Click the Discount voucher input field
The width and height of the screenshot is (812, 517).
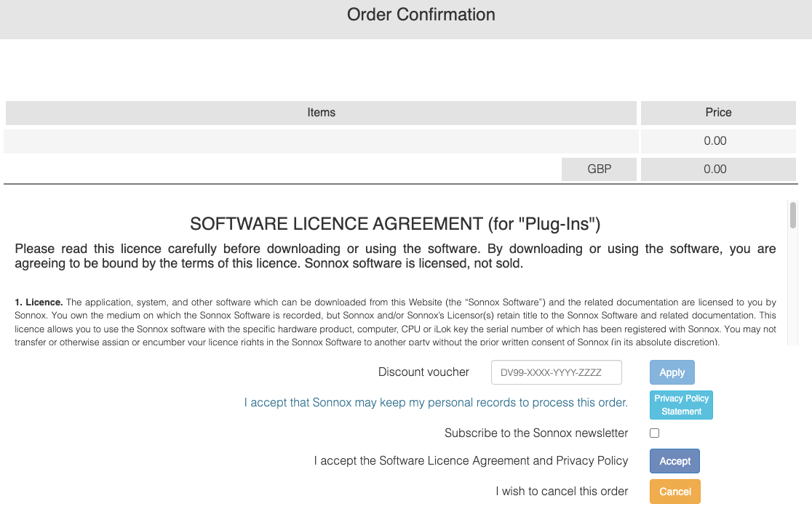coord(556,372)
